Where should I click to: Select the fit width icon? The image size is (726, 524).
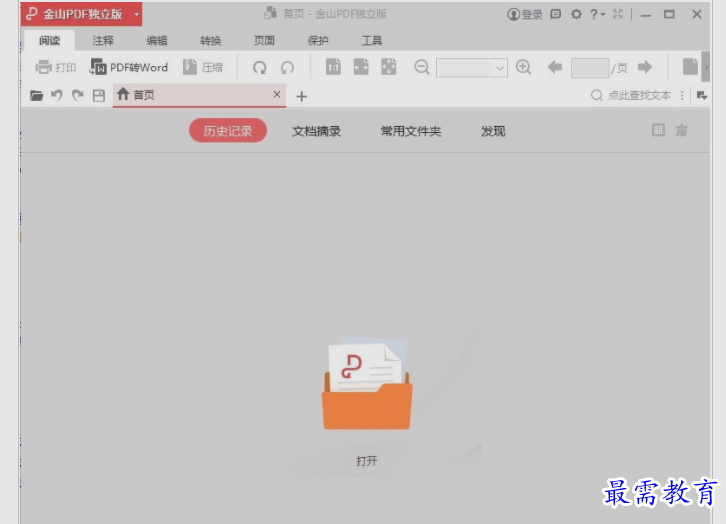click(361, 67)
